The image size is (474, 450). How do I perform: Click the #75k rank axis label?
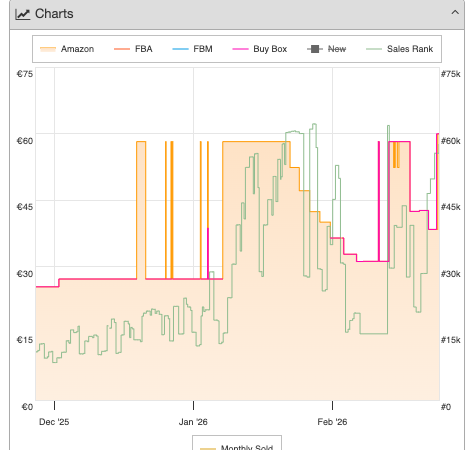click(x=451, y=74)
